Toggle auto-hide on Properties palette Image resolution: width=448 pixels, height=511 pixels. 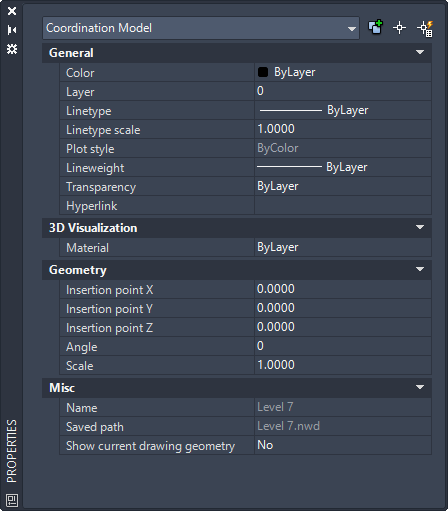12,30
